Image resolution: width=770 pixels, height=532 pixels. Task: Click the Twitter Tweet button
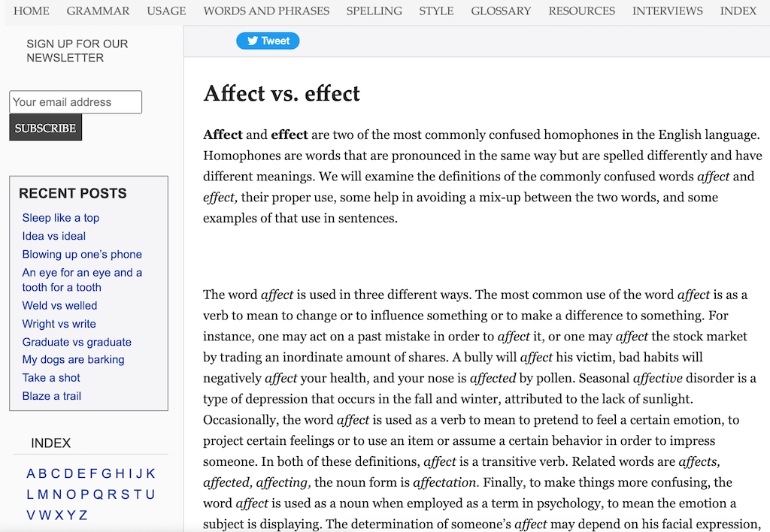coord(268,41)
